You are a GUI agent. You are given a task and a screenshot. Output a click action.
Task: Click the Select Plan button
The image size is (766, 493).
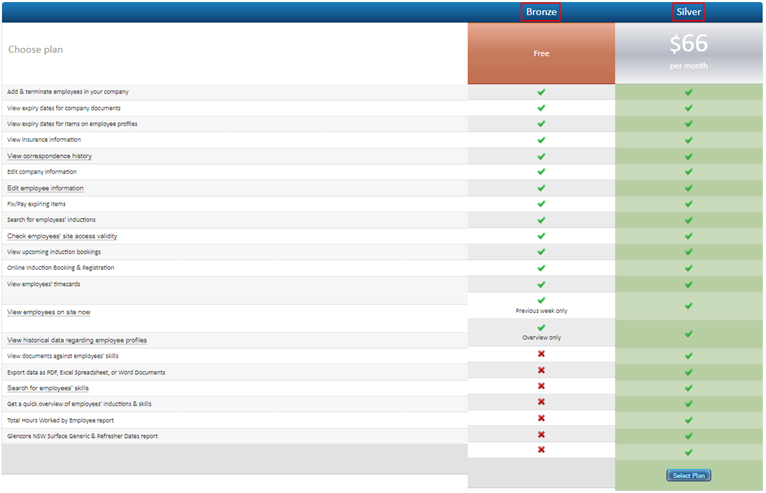tap(688, 475)
